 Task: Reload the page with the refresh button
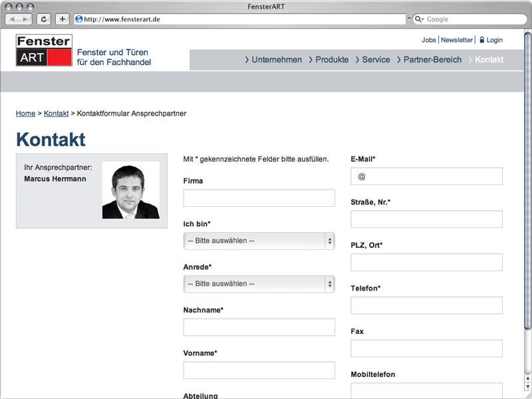45,19
